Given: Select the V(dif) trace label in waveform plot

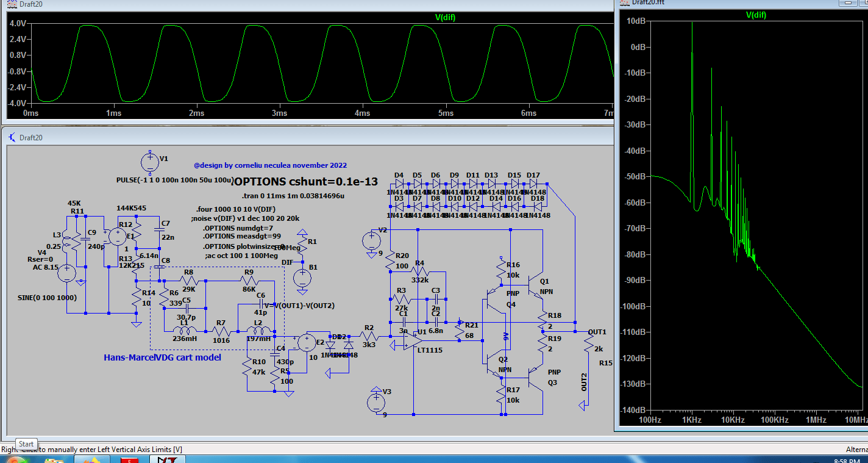Looking at the screenshot, I should pos(445,17).
